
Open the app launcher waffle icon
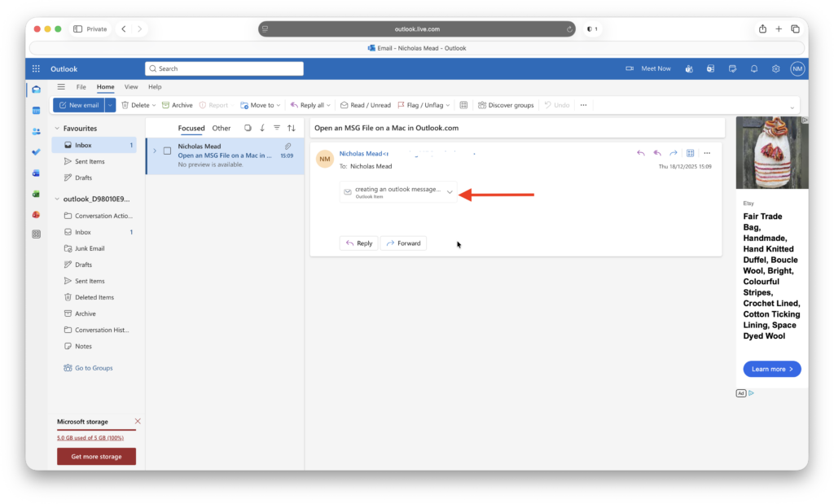click(36, 68)
